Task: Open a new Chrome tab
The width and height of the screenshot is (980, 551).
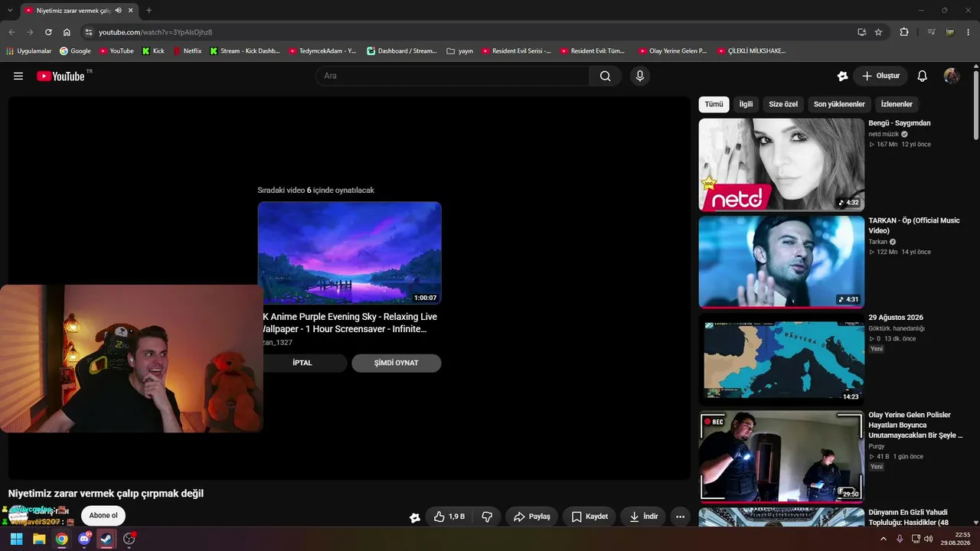Action: tap(149, 11)
